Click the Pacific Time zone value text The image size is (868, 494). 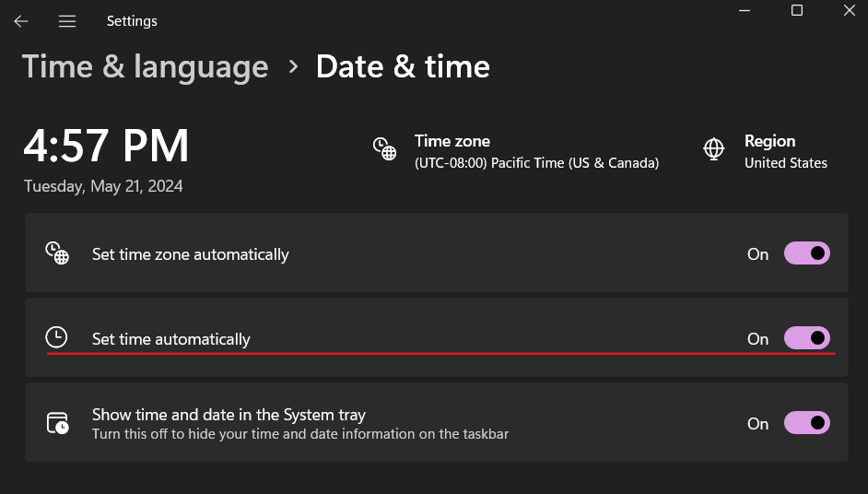pyautogui.click(x=536, y=163)
